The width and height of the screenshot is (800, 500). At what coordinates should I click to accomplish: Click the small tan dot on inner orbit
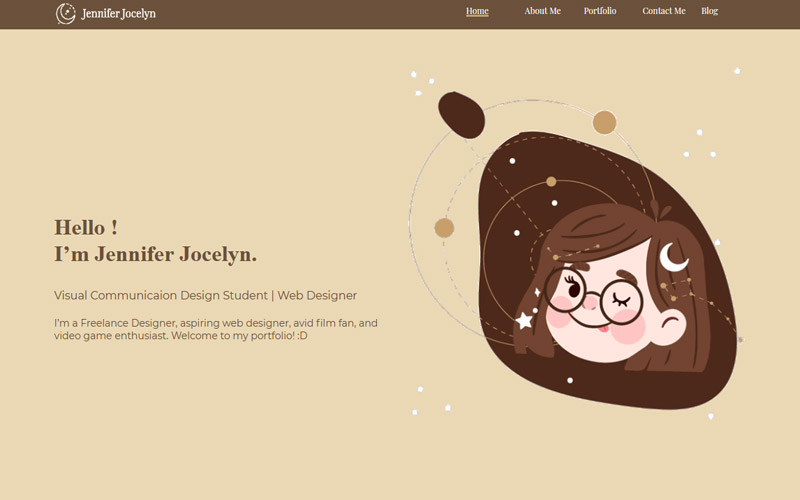pyautogui.click(x=551, y=182)
